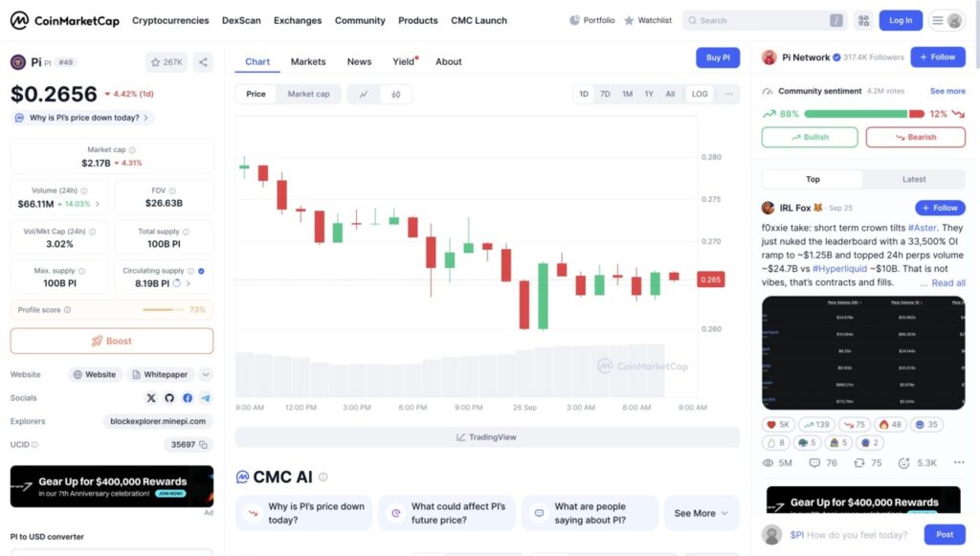Open the GitHub social icon
The image size is (980, 556).
[169, 398]
